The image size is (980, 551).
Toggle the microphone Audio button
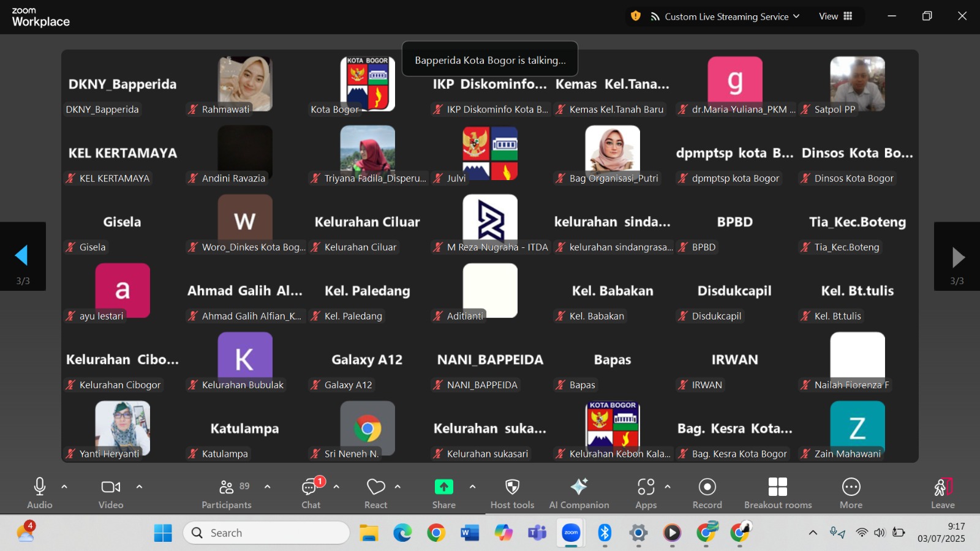pyautogui.click(x=40, y=493)
